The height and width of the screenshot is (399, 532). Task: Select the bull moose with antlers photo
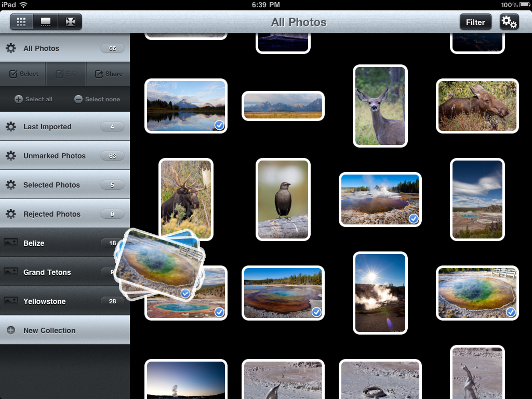[x=186, y=199]
